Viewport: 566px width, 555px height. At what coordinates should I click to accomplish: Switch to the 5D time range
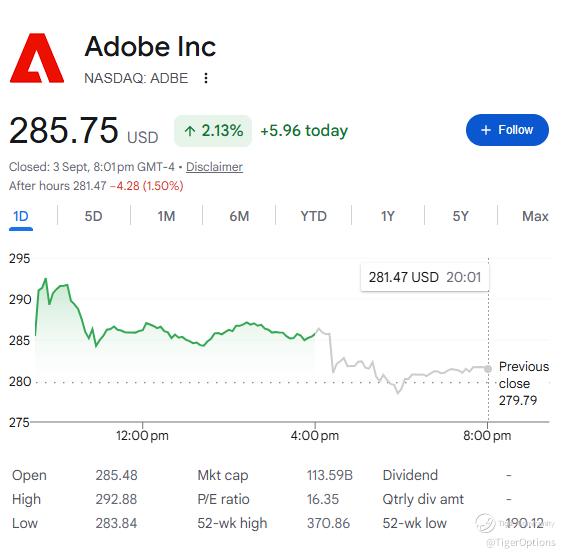click(x=93, y=217)
